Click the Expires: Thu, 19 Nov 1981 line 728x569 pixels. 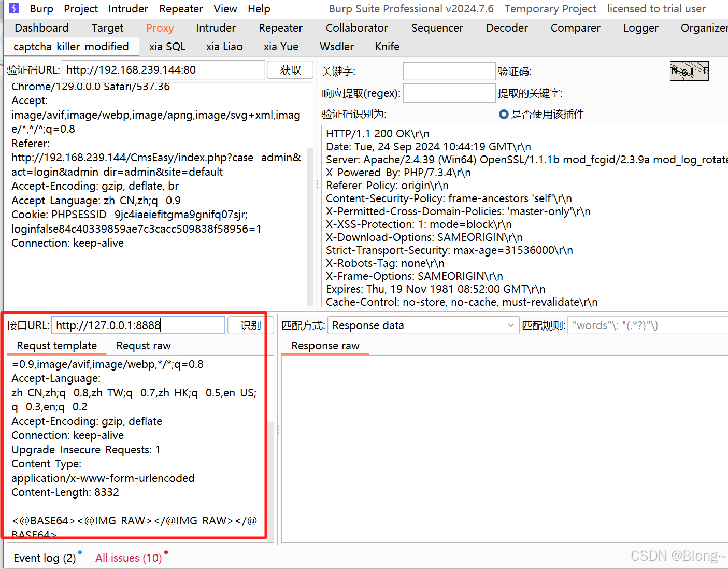coord(436,289)
